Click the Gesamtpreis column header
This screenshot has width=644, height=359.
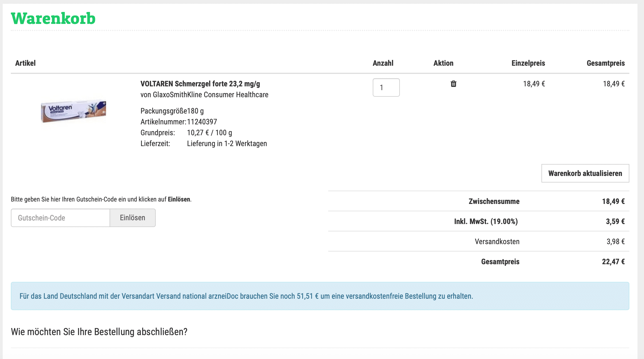click(x=606, y=63)
